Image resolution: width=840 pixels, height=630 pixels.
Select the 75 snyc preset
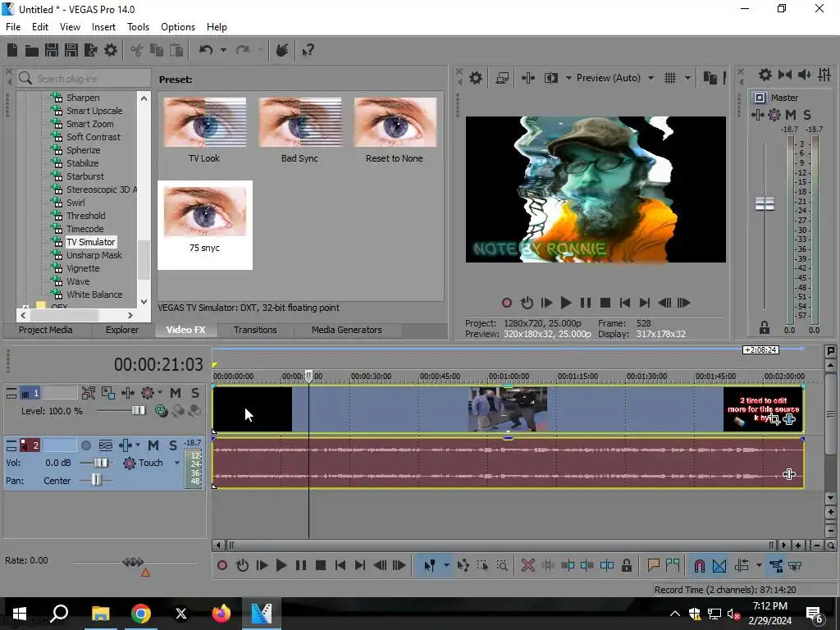(x=204, y=225)
